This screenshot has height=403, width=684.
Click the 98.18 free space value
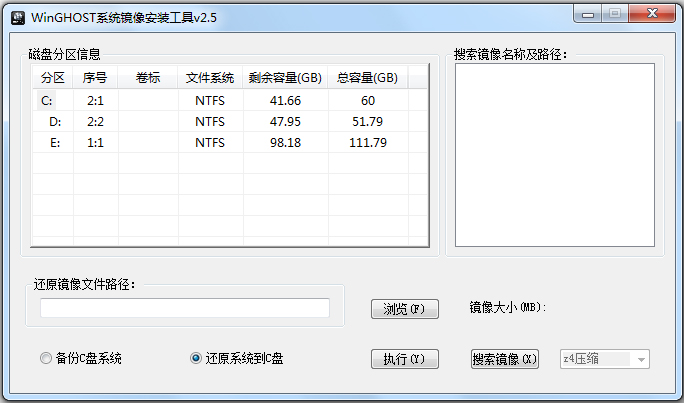[x=285, y=142]
